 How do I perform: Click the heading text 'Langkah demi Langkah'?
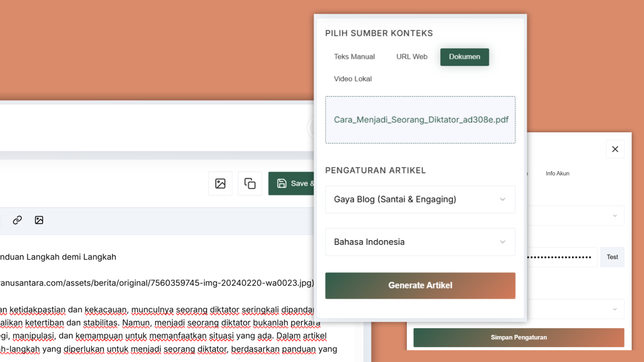coord(71,257)
